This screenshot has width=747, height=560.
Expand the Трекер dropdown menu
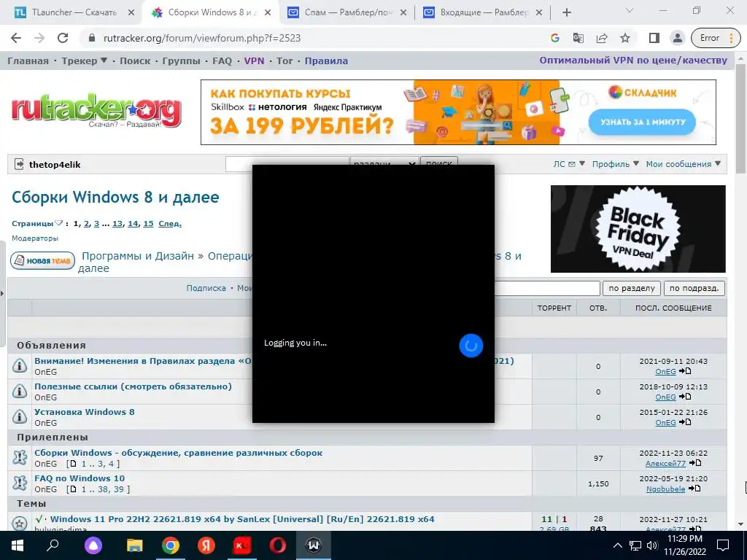point(84,61)
